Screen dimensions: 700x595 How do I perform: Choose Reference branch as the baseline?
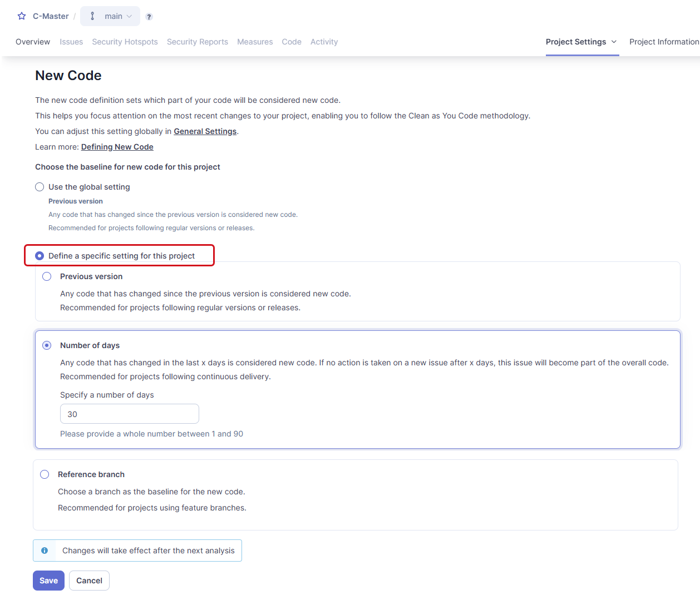45,474
